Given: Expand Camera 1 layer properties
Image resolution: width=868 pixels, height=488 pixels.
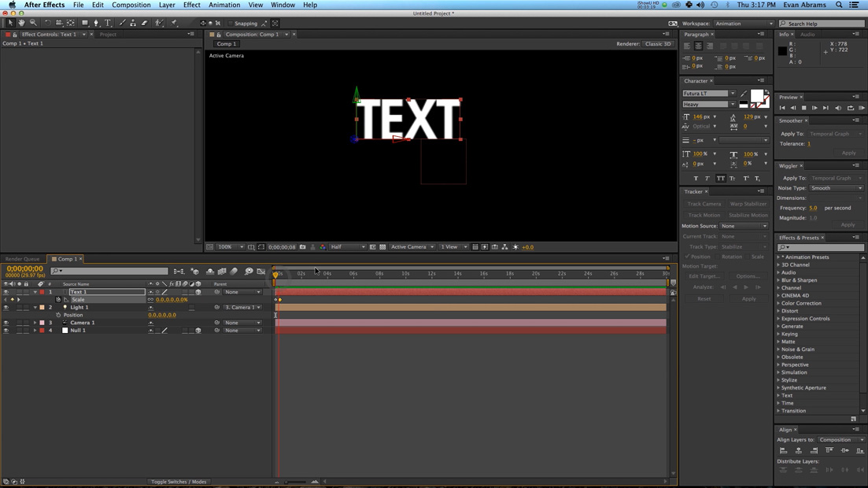Looking at the screenshot, I should click(35, 323).
